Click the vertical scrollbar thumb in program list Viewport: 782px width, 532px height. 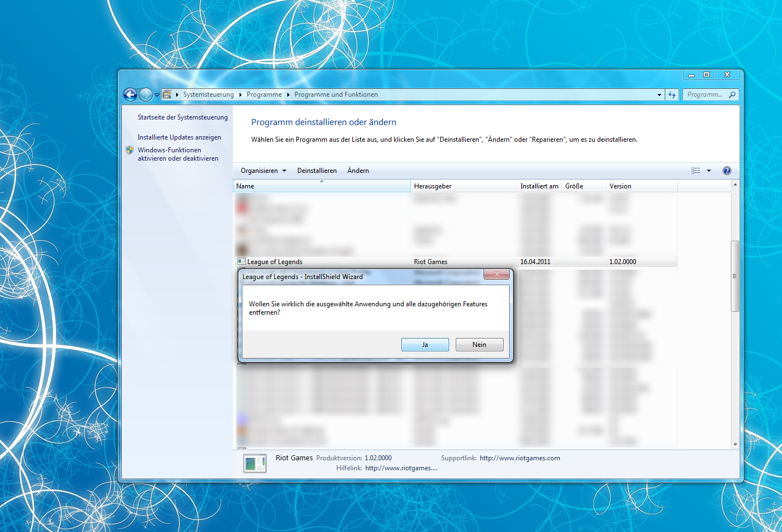735,276
